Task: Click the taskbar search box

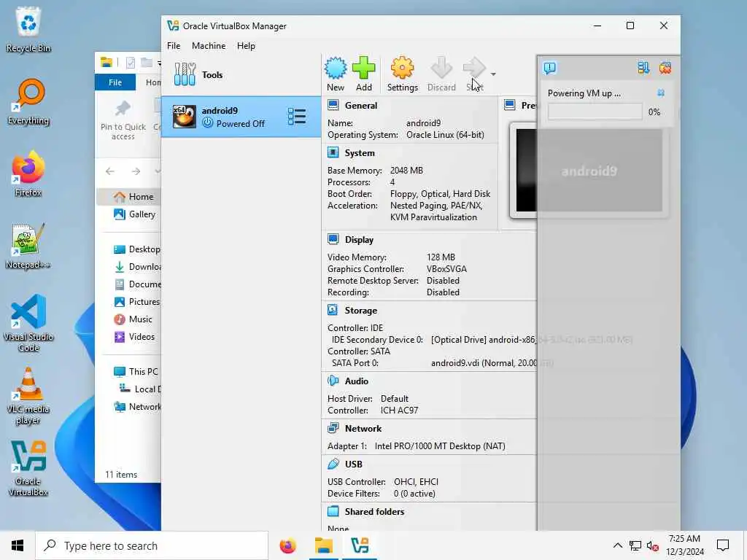Action: 152,545
